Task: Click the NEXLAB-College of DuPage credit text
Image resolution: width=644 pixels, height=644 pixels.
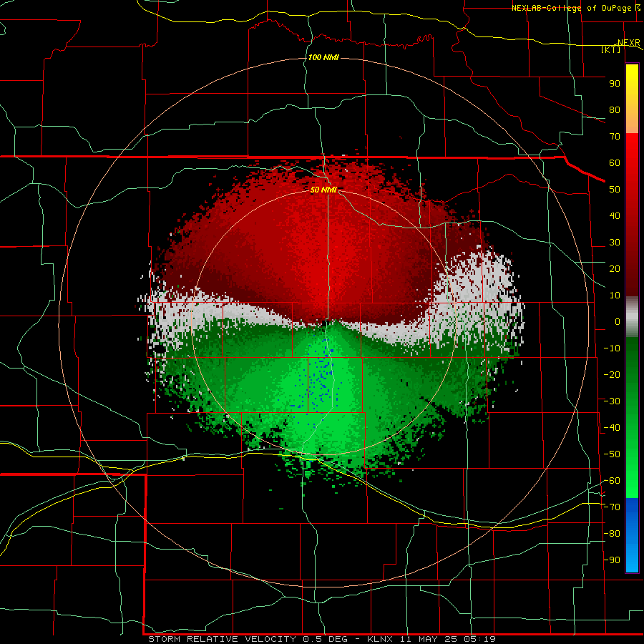Action: 571,8
